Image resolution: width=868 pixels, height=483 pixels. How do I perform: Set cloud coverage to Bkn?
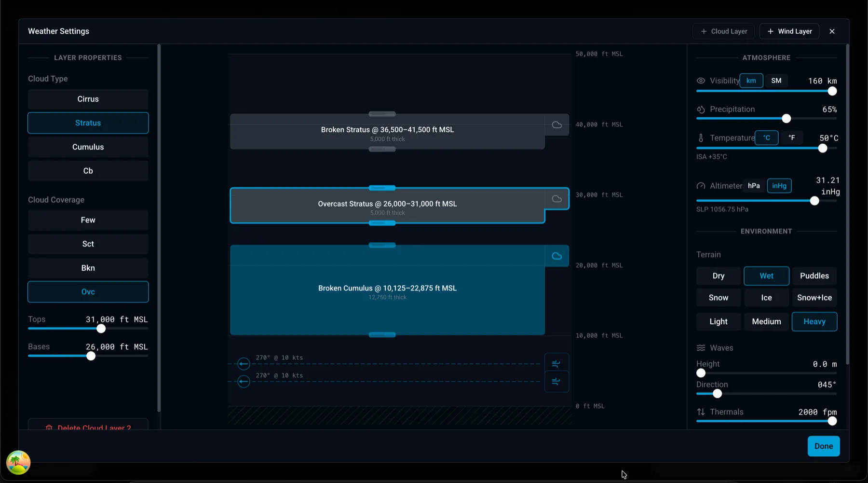coord(88,268)
